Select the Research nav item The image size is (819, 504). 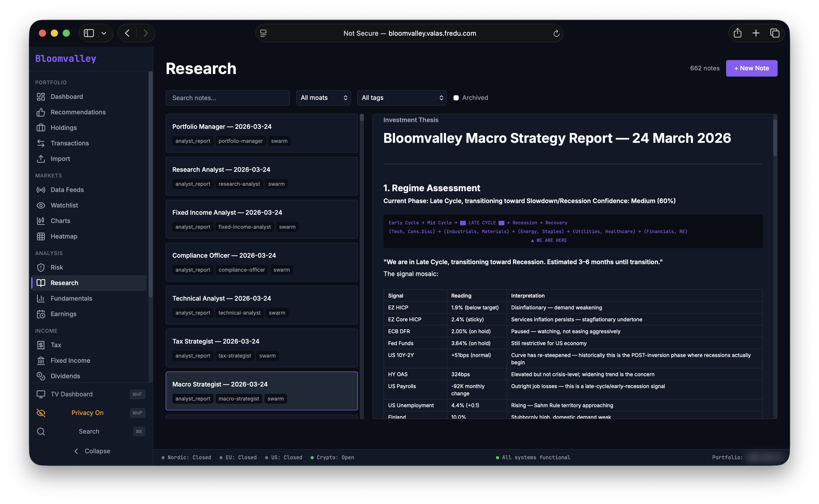(89, 283)
